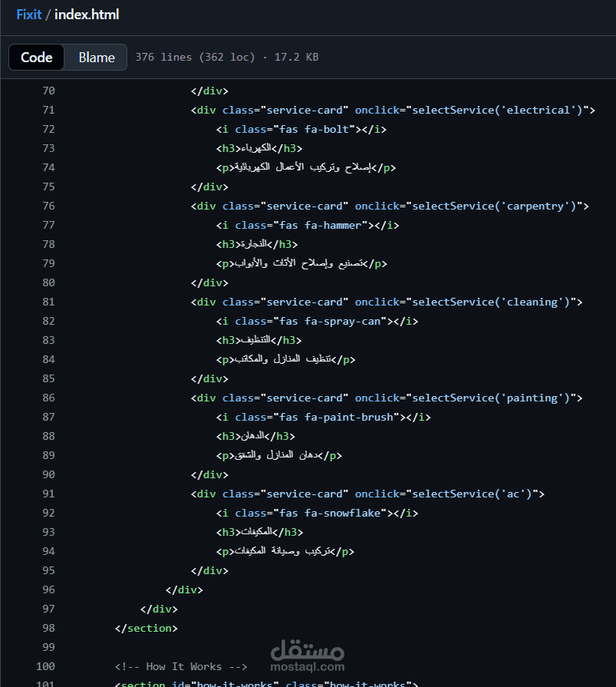Click the closing section tag on line 98
This screenshot has height=687, width=616.
[147, 628]
